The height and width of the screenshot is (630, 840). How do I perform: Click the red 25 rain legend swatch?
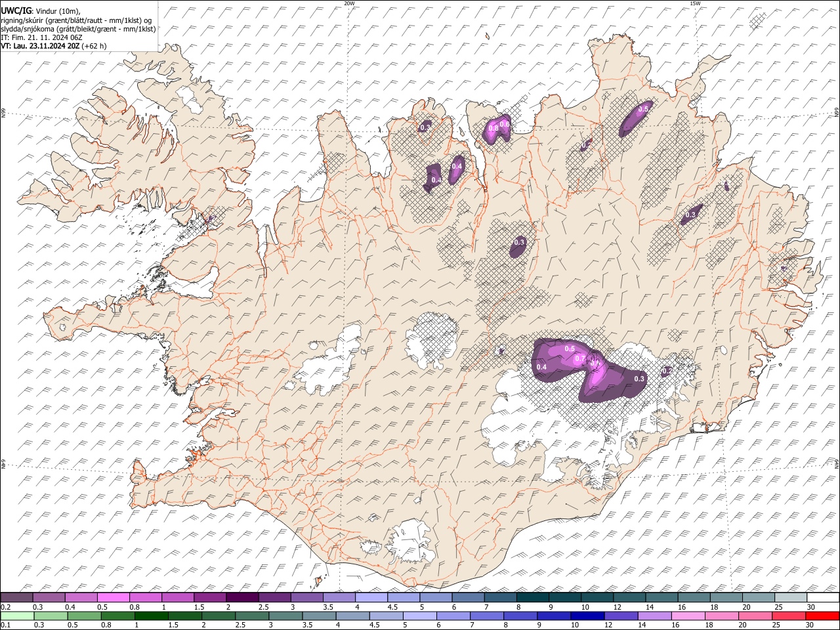[789, 616]
